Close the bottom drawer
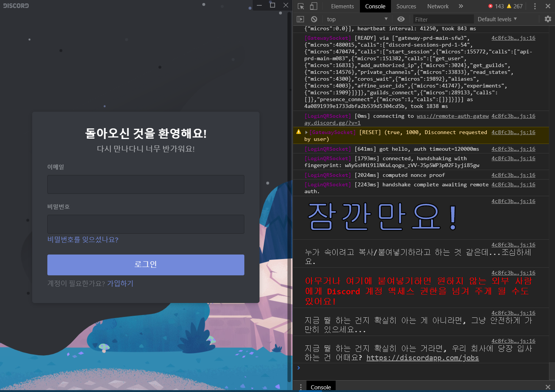This screenshot has width=555, height=392. [548, 387]
